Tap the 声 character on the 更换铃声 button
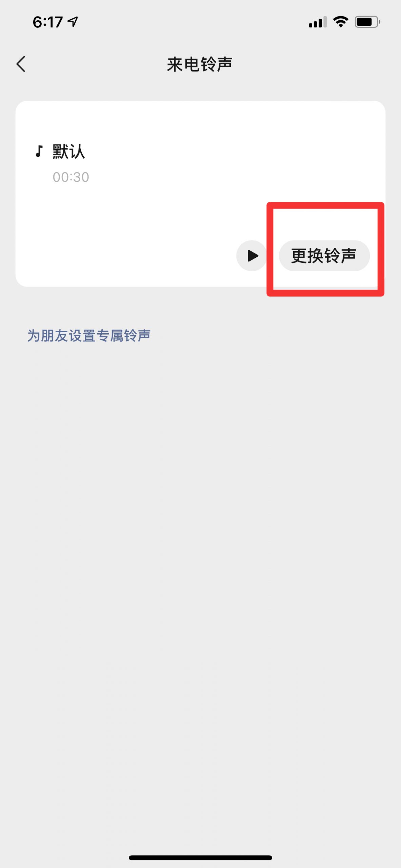Image resolution: width=401 pixels, height=868 pixels. (x=348, y=256)
